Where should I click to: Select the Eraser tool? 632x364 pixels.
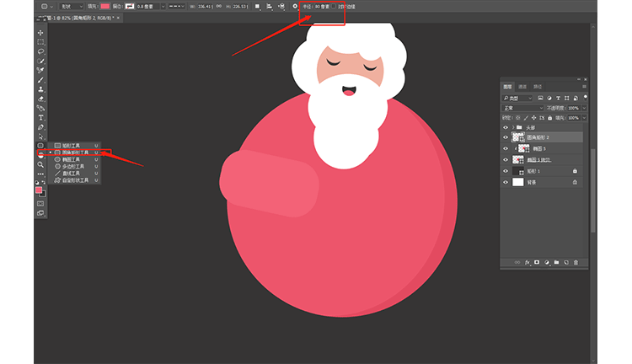[x=40, y=99]
